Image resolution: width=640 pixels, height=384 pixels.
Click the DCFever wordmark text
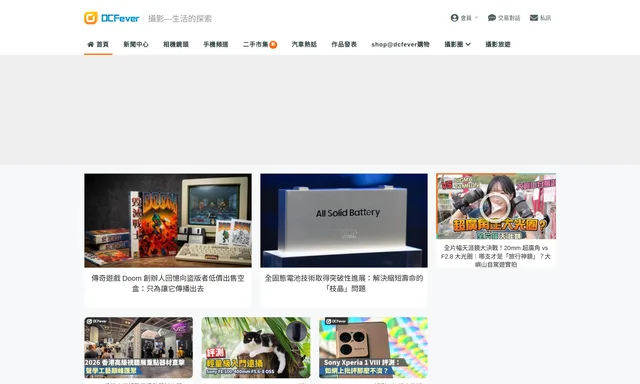pyautogui.click(x=120, y=18)
